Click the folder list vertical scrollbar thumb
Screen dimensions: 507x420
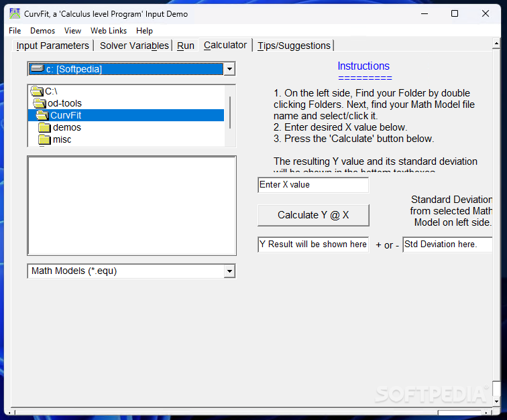point(230,113)
